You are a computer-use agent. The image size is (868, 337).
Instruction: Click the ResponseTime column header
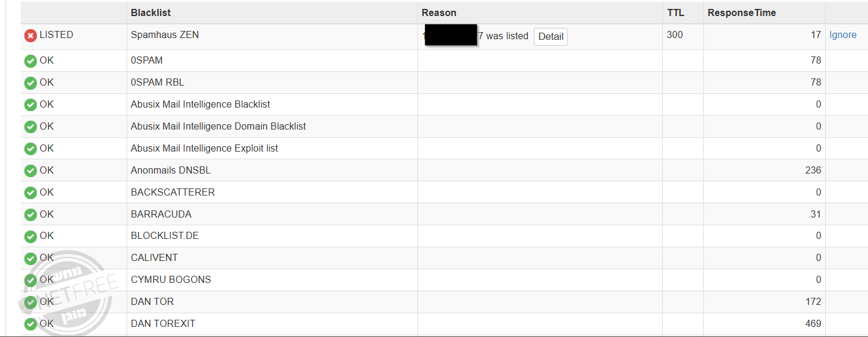(x=741, y=12)
